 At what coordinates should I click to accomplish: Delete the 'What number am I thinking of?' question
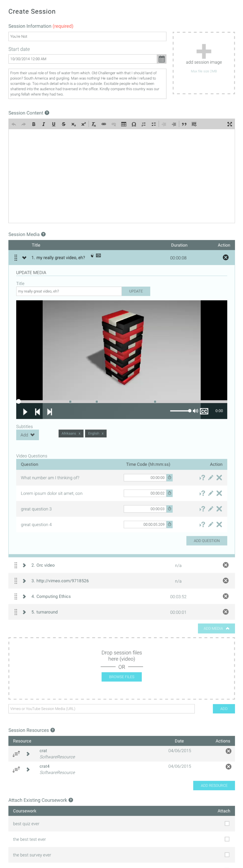[220, 478]
